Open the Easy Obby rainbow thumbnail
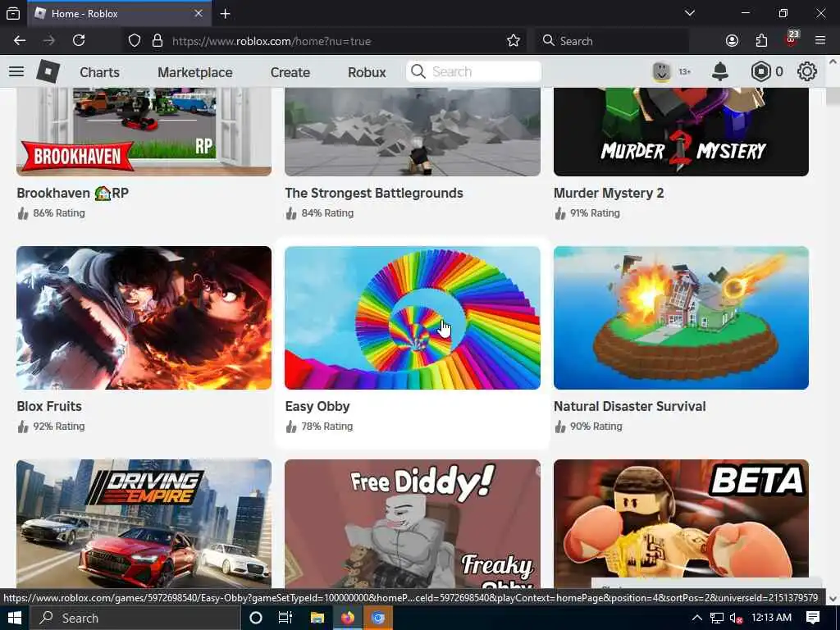Image resolution: width=840 pixels, height=630 pixels. (413, 317)
